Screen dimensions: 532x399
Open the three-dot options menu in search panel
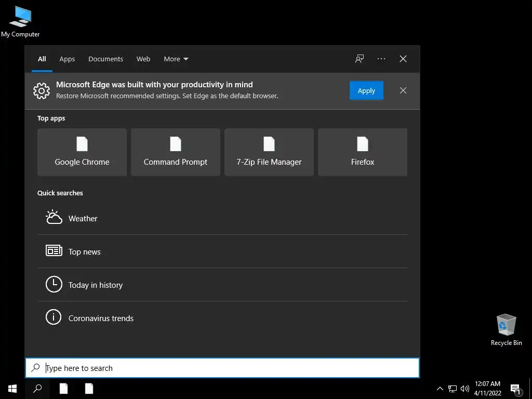pyautogui.click(x=381, y=59)
